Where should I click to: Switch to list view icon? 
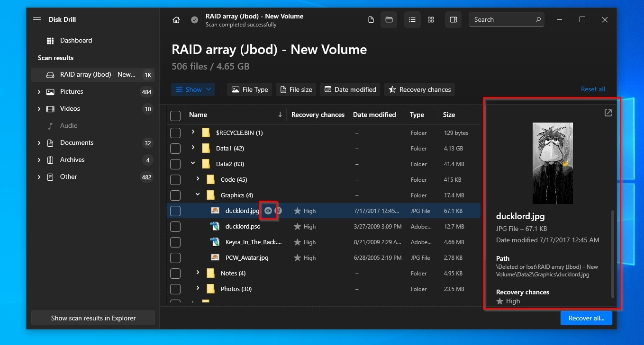pyautogui.click(x=412, y=20)
